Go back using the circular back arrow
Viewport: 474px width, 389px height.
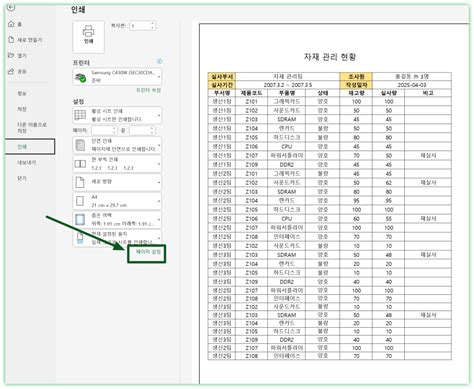(11, 7)
